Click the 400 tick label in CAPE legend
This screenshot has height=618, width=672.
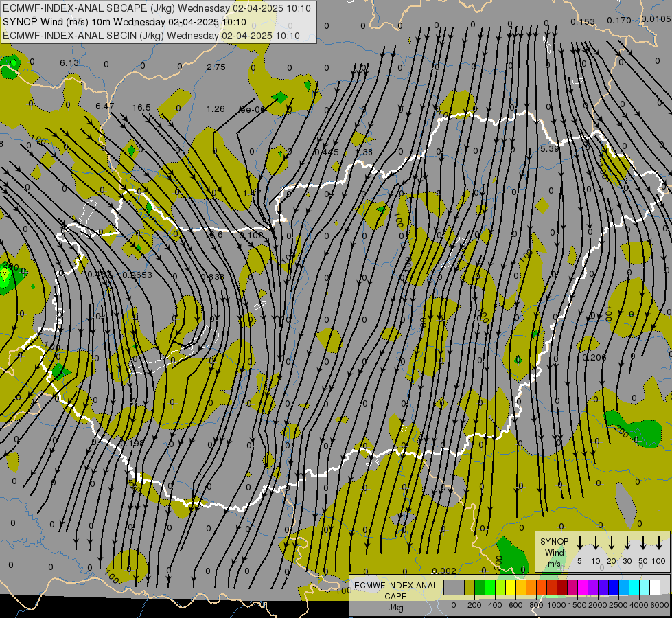495,605
